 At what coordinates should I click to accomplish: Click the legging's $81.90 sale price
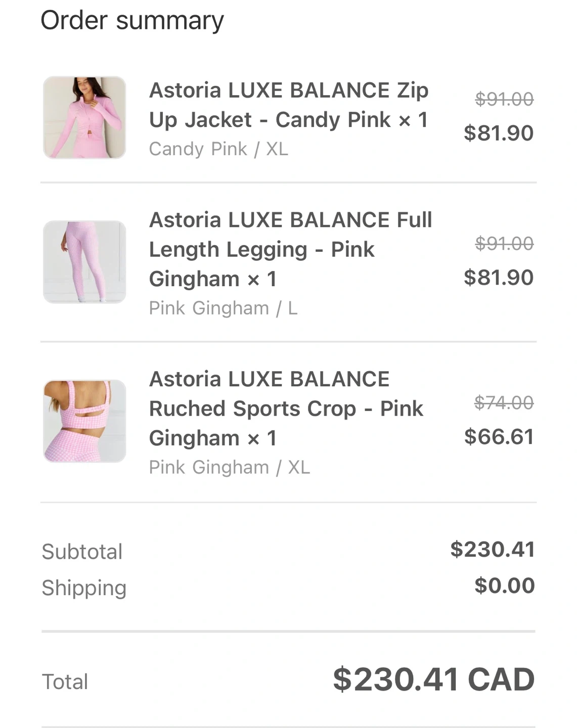(x=499, y=278)
